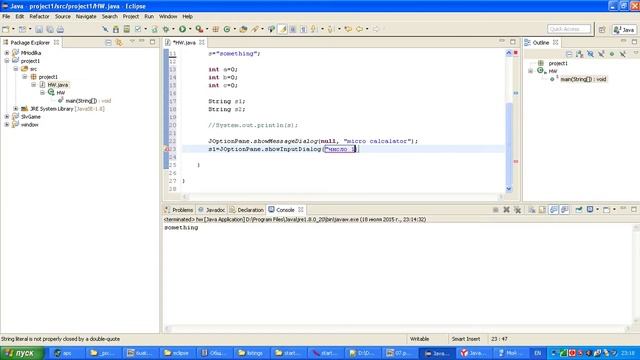Viewport: 640px width, 360px height.
Task: Open the Source menu
Action: [x=62, y=16]
